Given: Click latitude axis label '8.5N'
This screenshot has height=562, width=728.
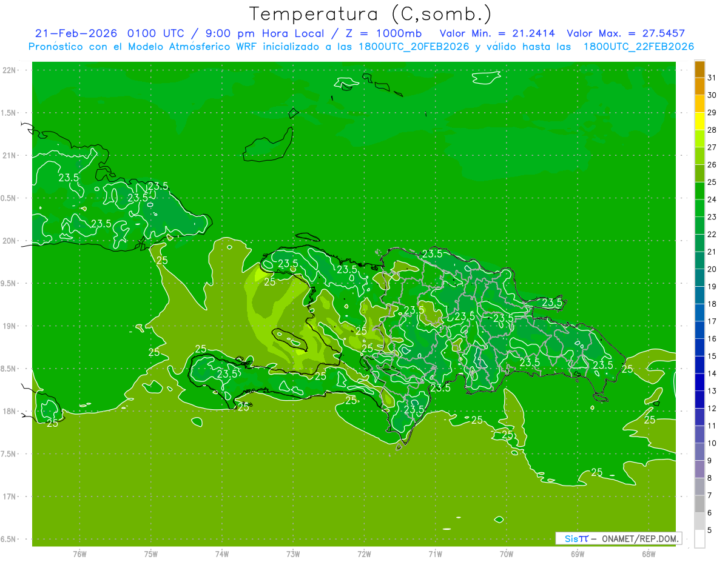Looking at the screenshot, I should (x=9, y=369).
